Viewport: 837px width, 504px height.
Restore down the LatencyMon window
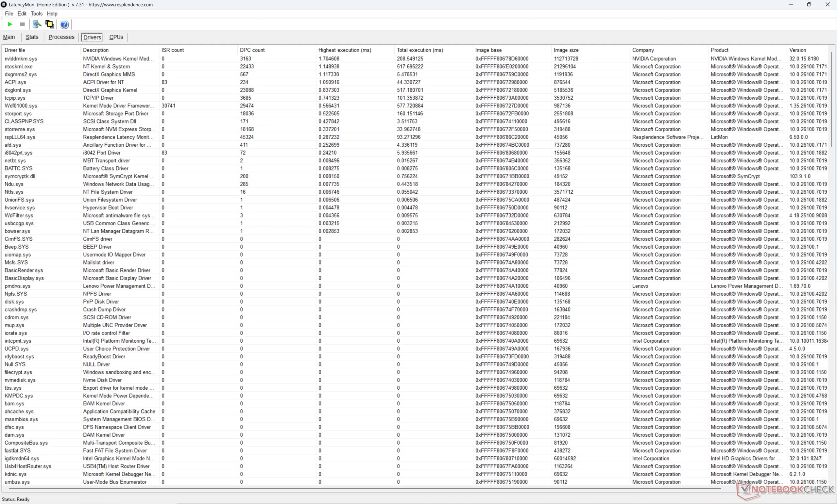click(809, 5)
